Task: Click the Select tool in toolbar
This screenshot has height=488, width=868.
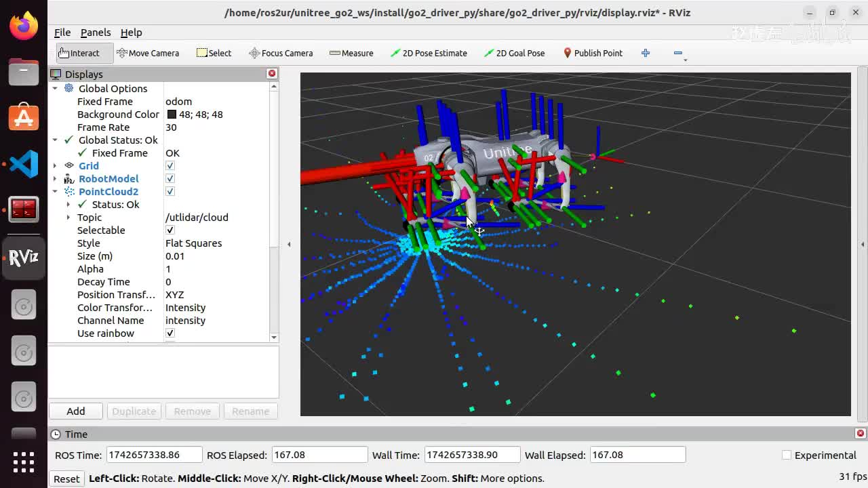Action: (214, 53)
